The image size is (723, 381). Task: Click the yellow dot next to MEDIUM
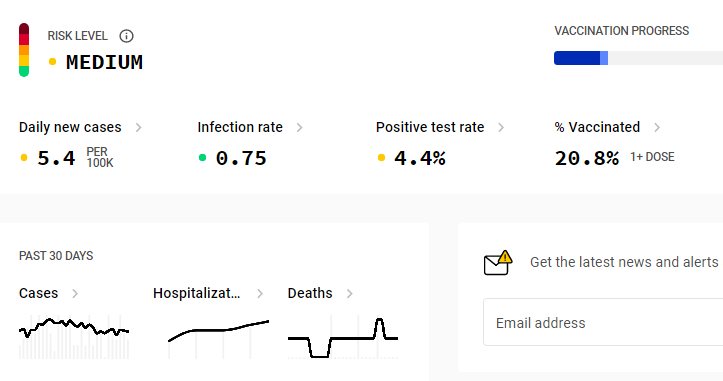pyautogui.click(x=53, y=61)
